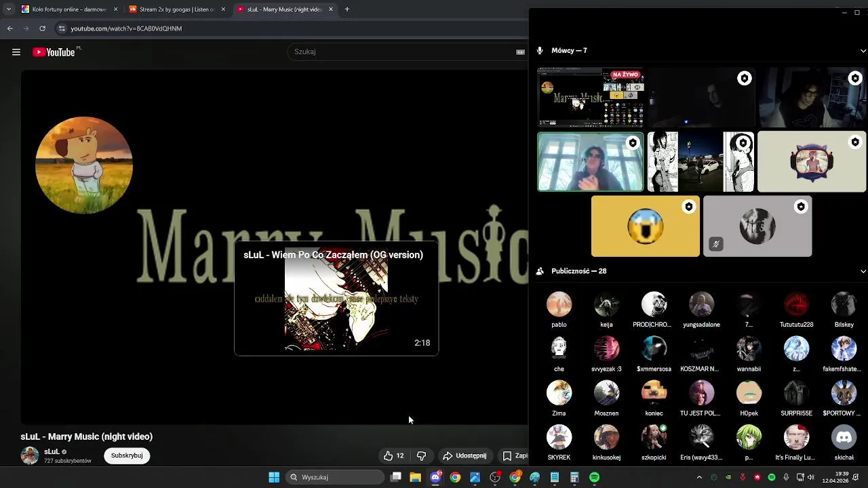
Task: Click the Zapisz save button
Action: point(515,456)
